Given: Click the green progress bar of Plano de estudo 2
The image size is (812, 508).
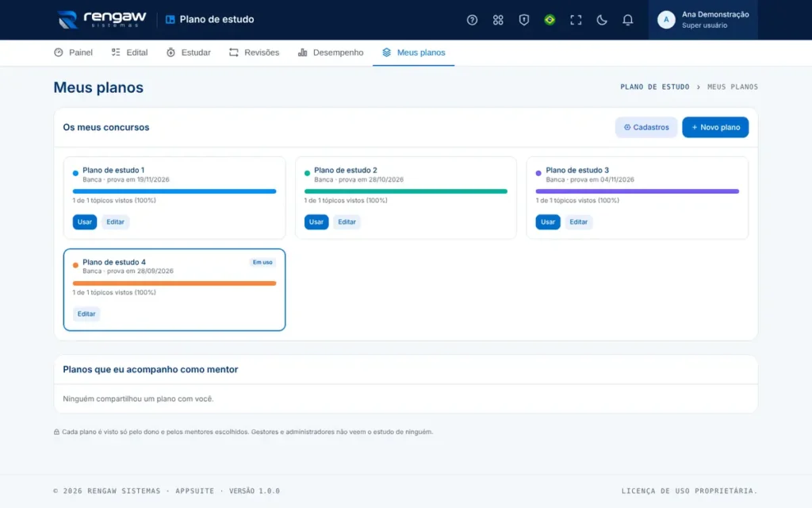Looking at the screenshot, I should 405,191.
